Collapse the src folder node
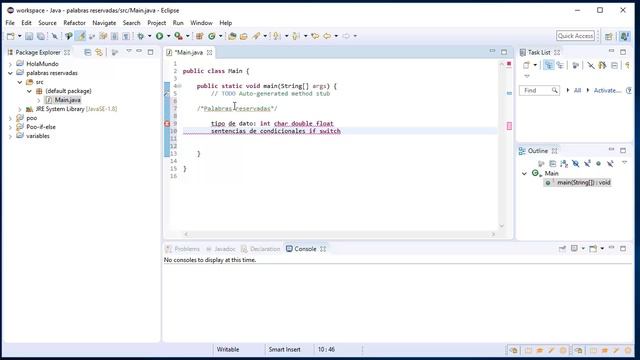The width and height of the screenshot is (640, 360). click(x=20, y=82)
